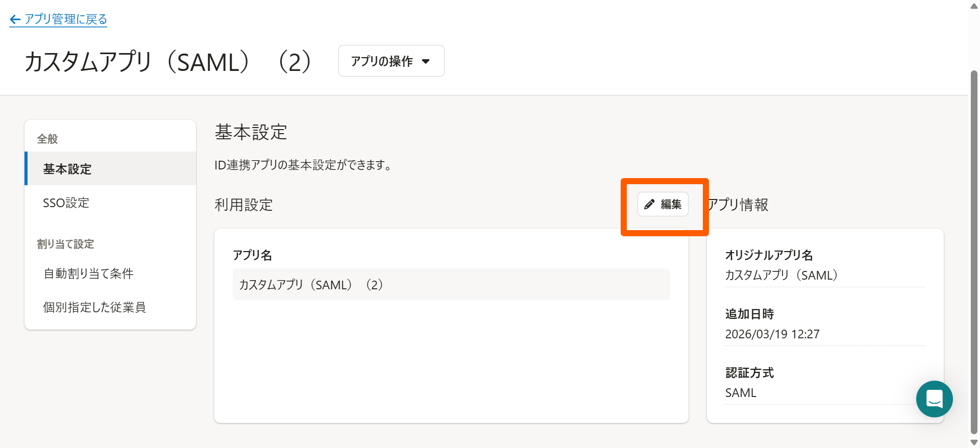Click the オリジナルアプリ名 value text

(x=781, y=276)
